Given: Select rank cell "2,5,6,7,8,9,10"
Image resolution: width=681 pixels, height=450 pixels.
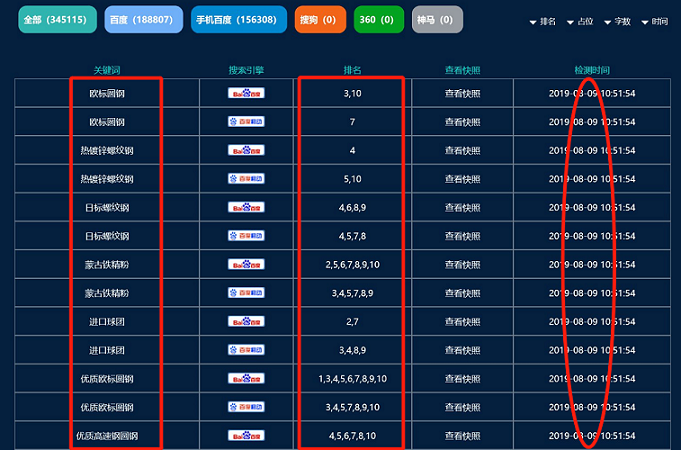Looking at the screenshot, I should [x=352, y=265].
